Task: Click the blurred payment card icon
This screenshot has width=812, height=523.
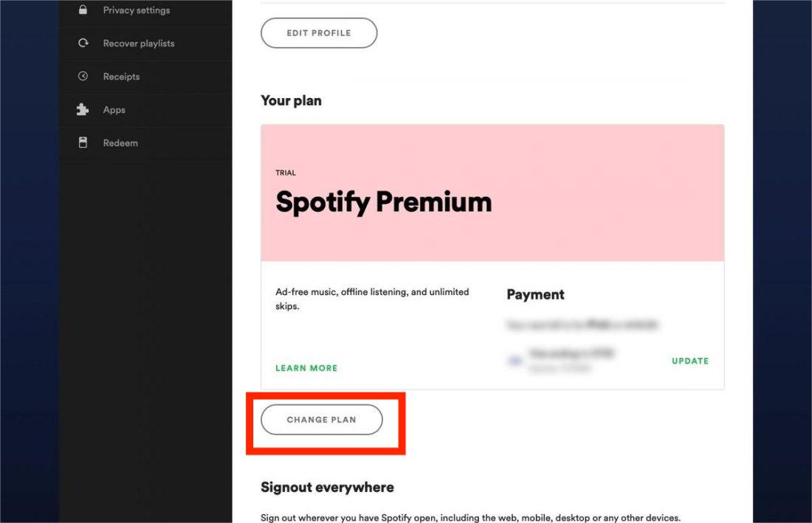Action: pyautogui.click(x=513, y=361)
